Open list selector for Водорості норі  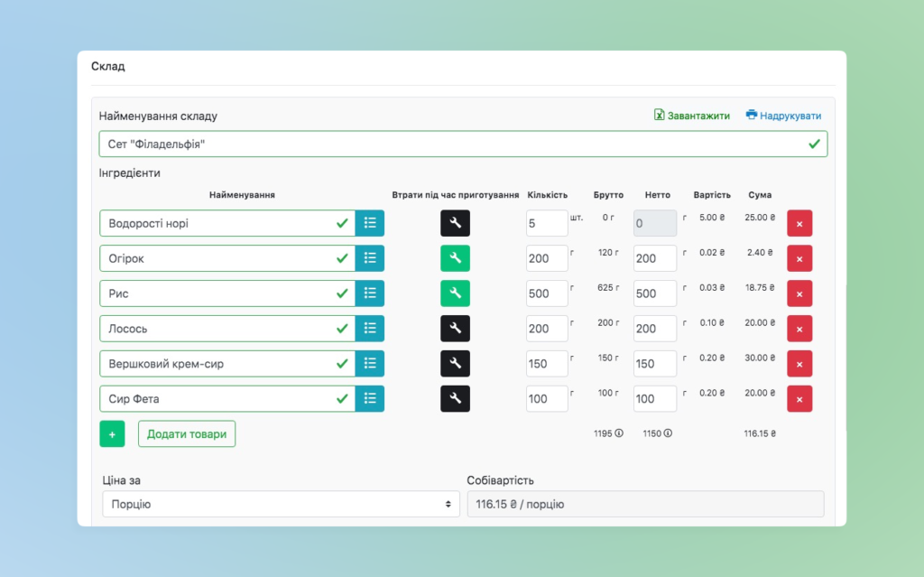coord(370,223)
